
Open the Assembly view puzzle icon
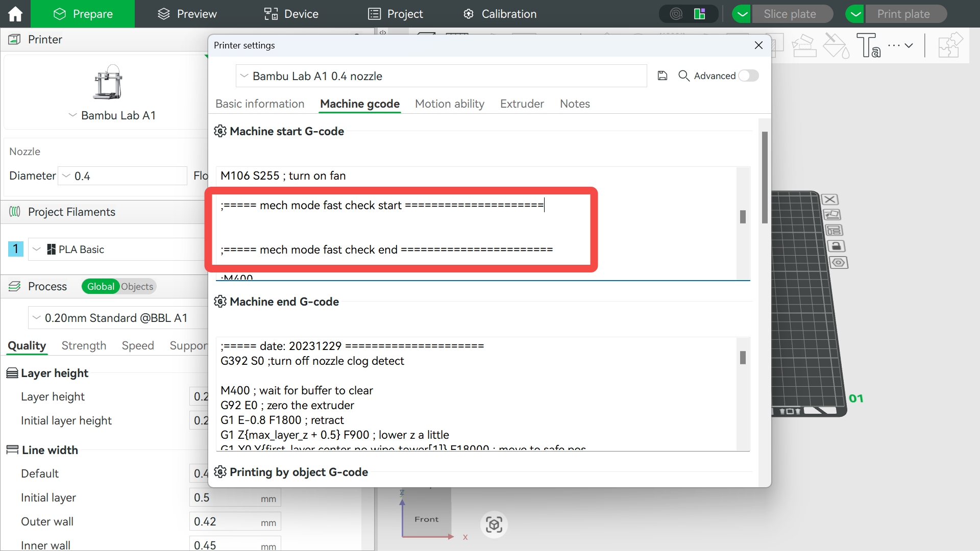[950, 45]
